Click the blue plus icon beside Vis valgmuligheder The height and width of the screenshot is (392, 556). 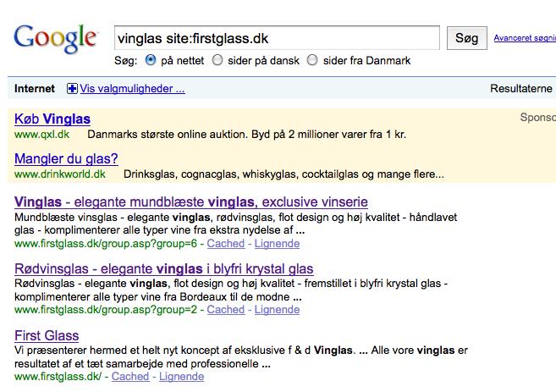coord(72,89)
